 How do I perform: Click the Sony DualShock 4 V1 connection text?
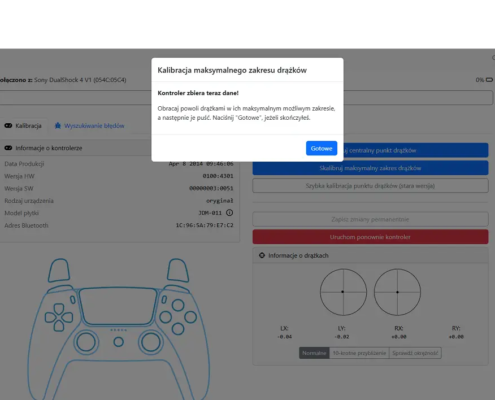[x=80, y=80]
